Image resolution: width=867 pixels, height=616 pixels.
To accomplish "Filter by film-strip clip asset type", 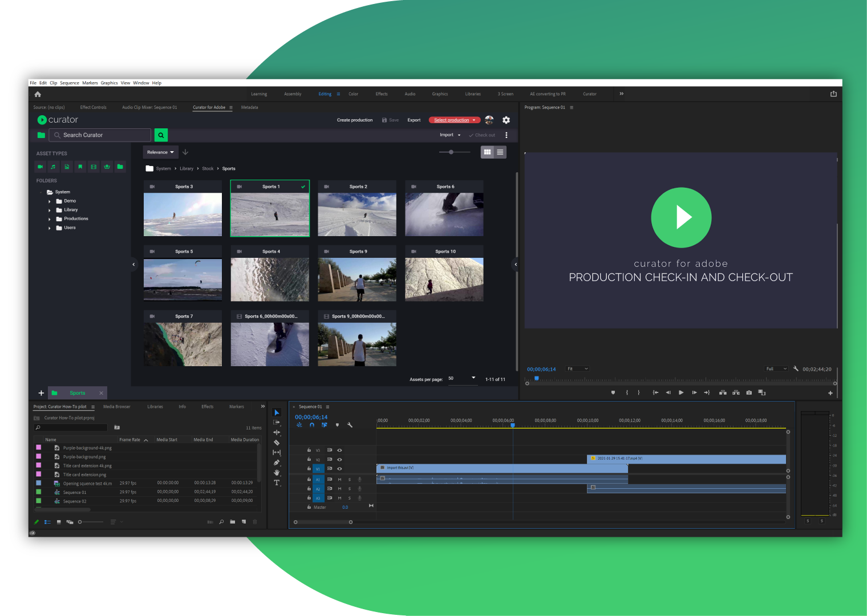I will click(94, 167).
